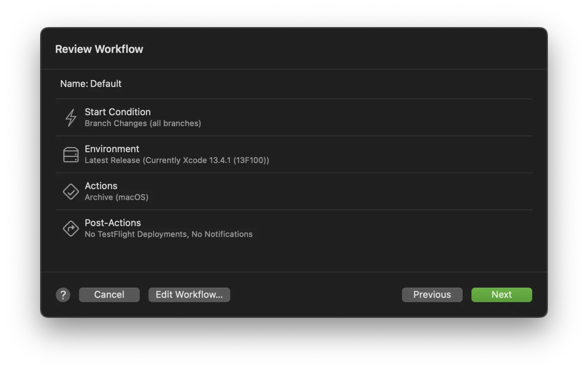This screenshot has width=588, height=371.
Task: Click the Review Workflow title
Action: point(99,49)
